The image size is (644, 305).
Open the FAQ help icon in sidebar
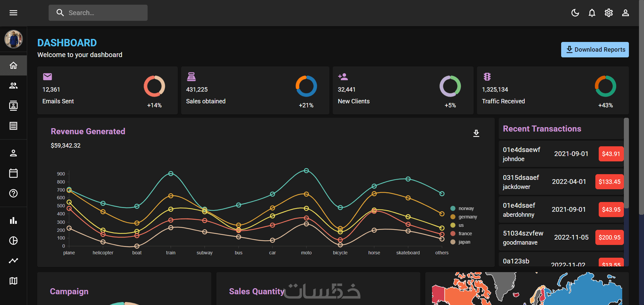click(13, 193)
